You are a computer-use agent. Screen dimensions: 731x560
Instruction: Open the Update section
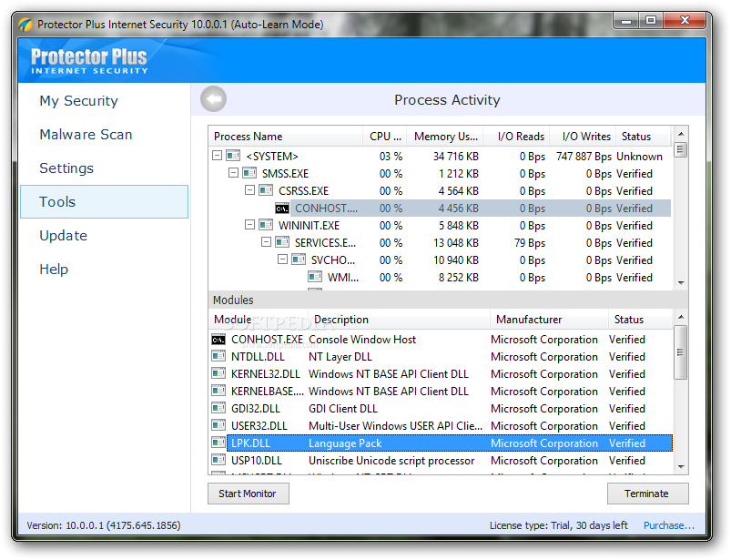[x=105, y=236]
